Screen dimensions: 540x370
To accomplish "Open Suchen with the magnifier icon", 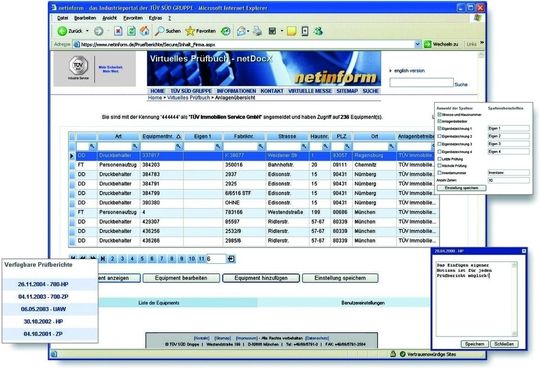I will [159, 31].
